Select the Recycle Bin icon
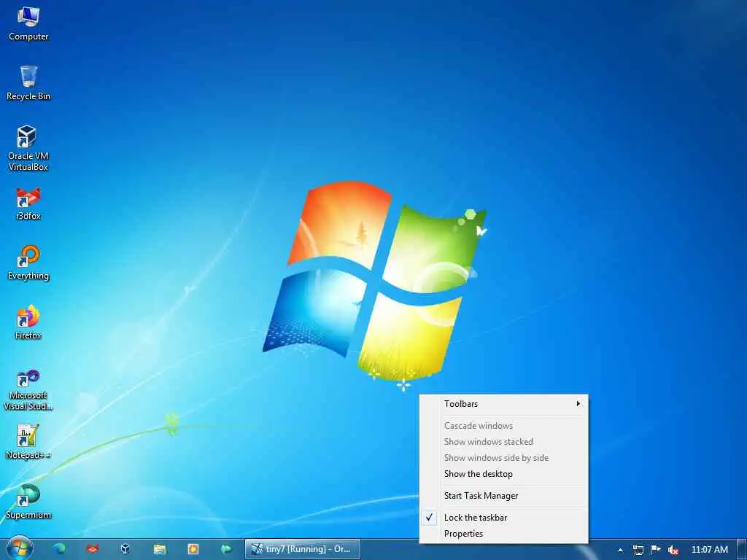This screenshot has width=747, height=560. [x=28, y=83]
